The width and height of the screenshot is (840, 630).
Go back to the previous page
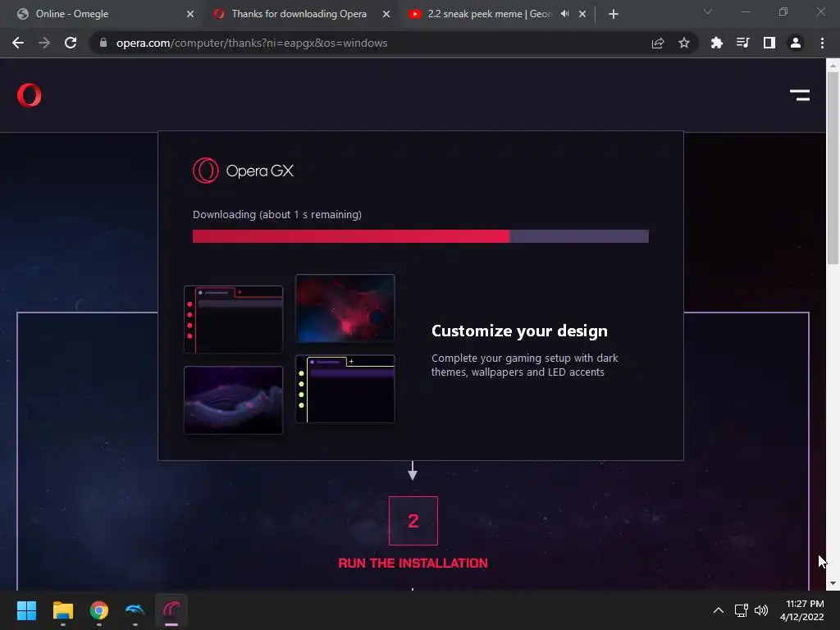18,43
